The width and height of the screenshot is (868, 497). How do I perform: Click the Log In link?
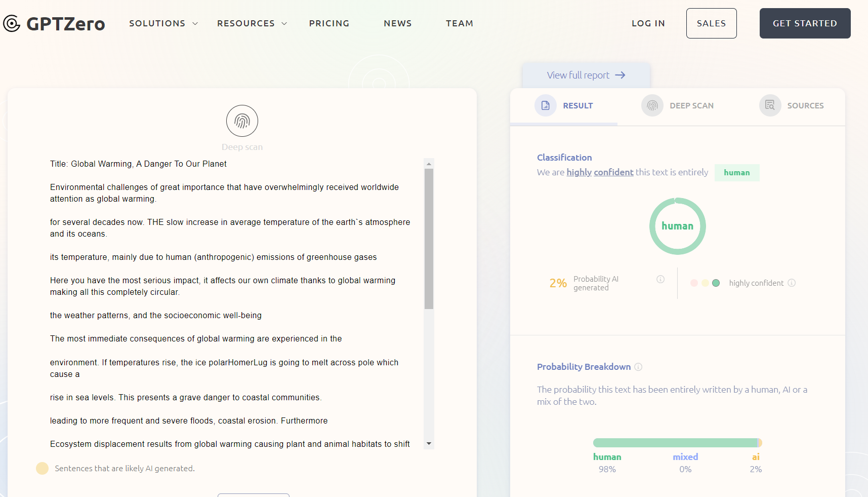(x=648, y=23)
